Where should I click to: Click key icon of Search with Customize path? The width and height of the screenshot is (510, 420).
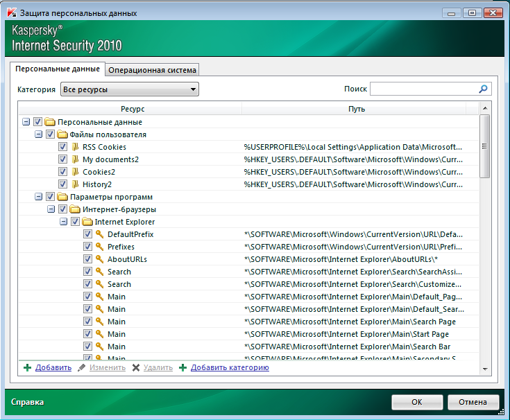[100, 284]
